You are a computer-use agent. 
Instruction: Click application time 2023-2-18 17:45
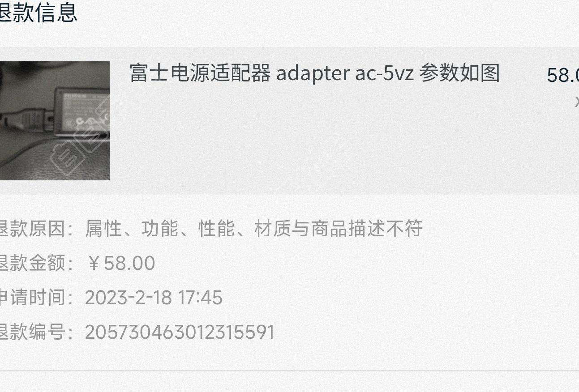(x=154, y=298)
